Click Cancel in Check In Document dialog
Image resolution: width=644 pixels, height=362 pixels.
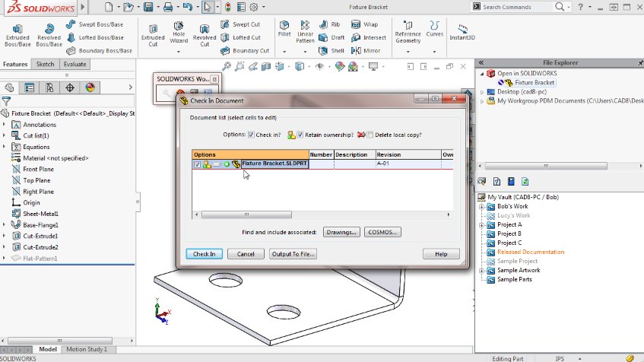pos(246,254)
